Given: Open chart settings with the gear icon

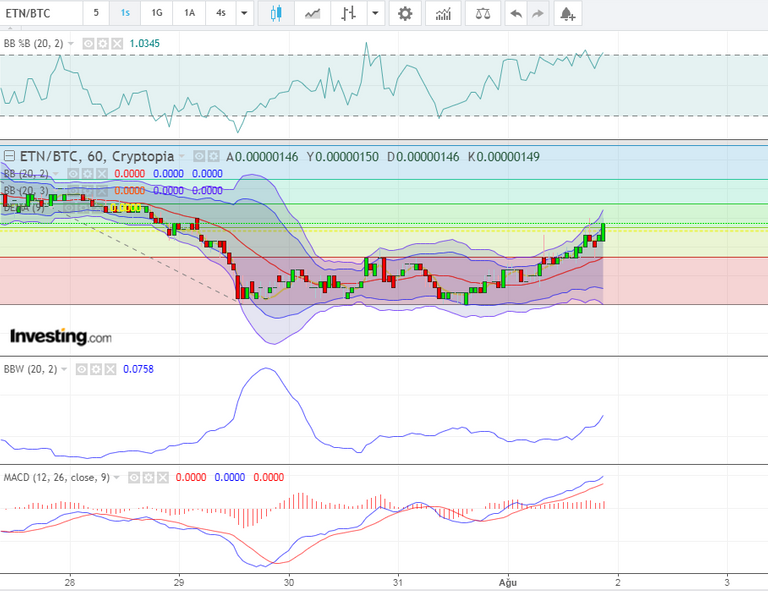Looking at the screenshot, I should click(x=405, y=13).
